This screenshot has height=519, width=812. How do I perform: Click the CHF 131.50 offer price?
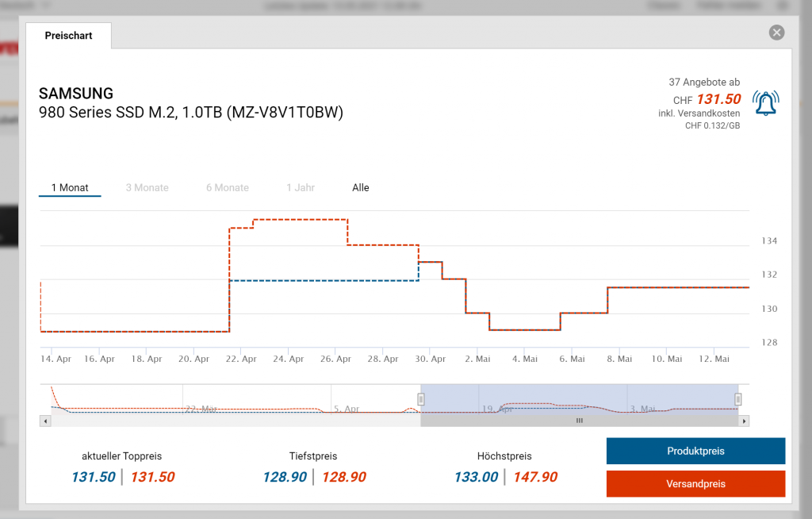[718, 99]
